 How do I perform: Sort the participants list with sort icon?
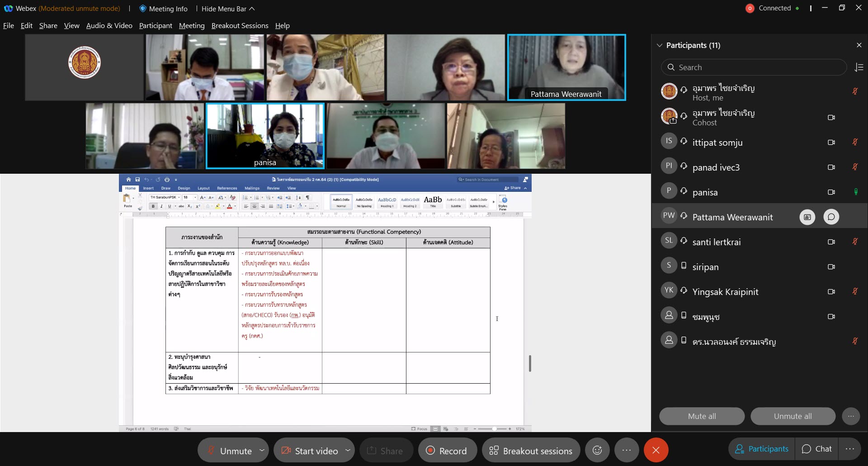(859, 67)
